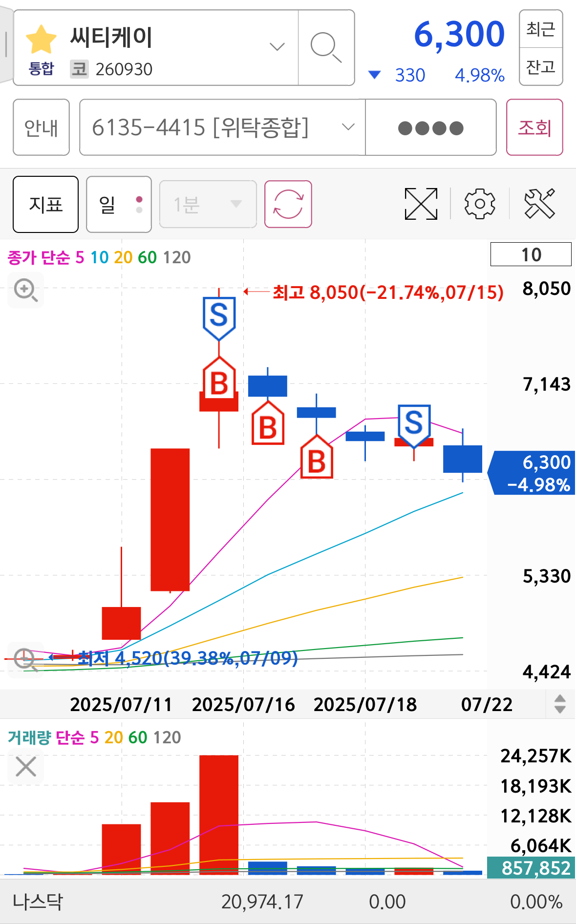Select the 잔고 tab
Screen dimensions: 576x924
(x=541, y=66)
